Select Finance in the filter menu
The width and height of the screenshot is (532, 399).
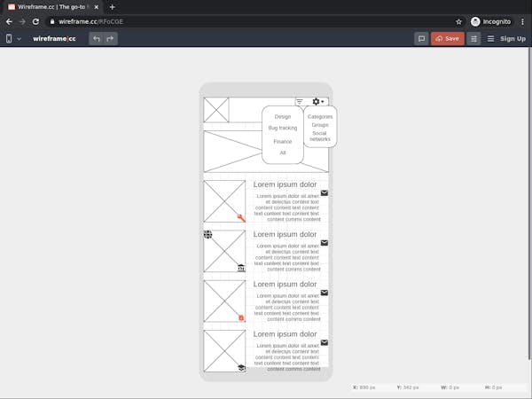283,142
